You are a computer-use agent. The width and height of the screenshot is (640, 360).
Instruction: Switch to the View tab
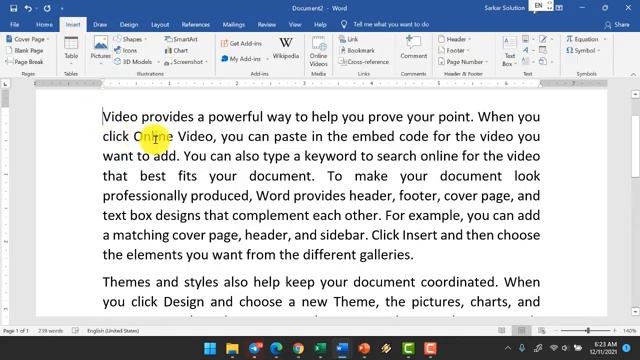295,24
